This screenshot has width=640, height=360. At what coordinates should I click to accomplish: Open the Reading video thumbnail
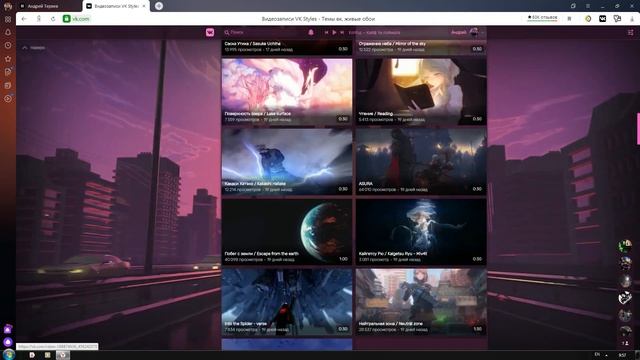click(421, 91)
